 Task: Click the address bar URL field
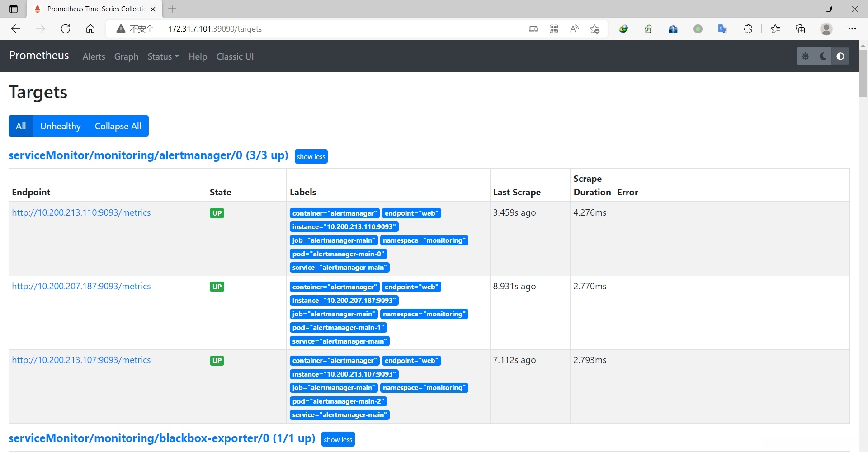tap(344, 29)
